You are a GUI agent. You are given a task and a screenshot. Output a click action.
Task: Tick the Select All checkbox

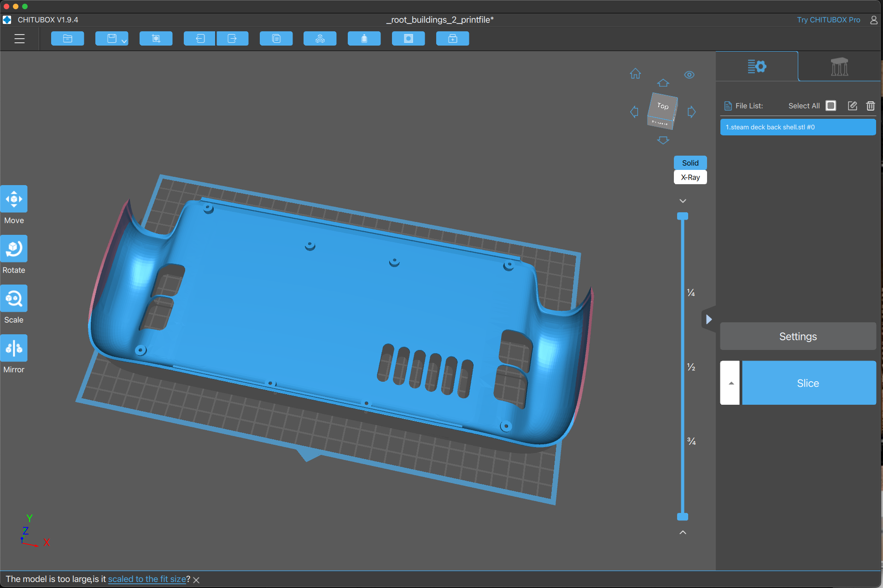coord(830,106)
